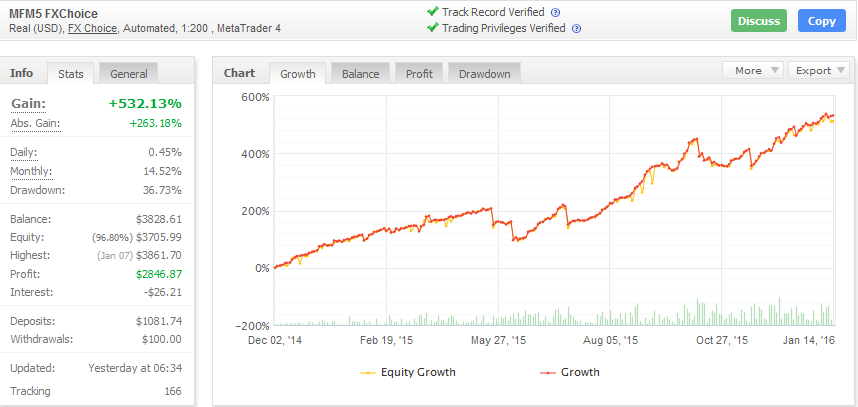
Task: Click the Trading Privileges Verified green checkmark
Action: click(x=433, y=27)
